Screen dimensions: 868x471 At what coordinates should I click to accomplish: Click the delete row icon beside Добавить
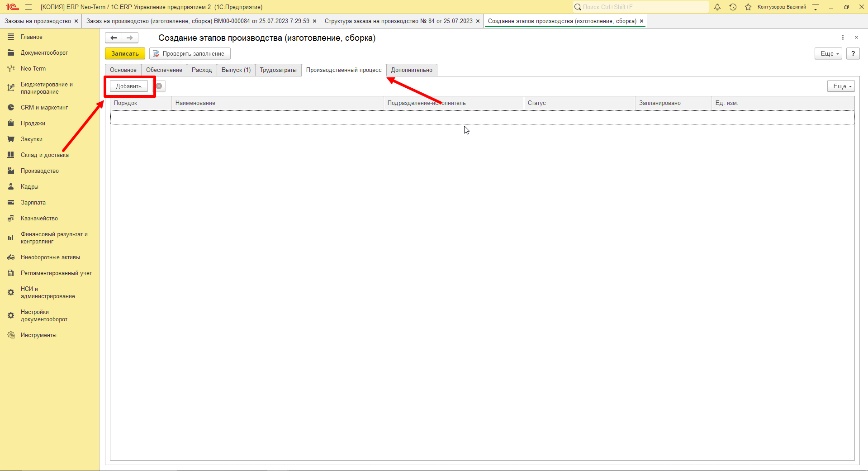[159, 86]
